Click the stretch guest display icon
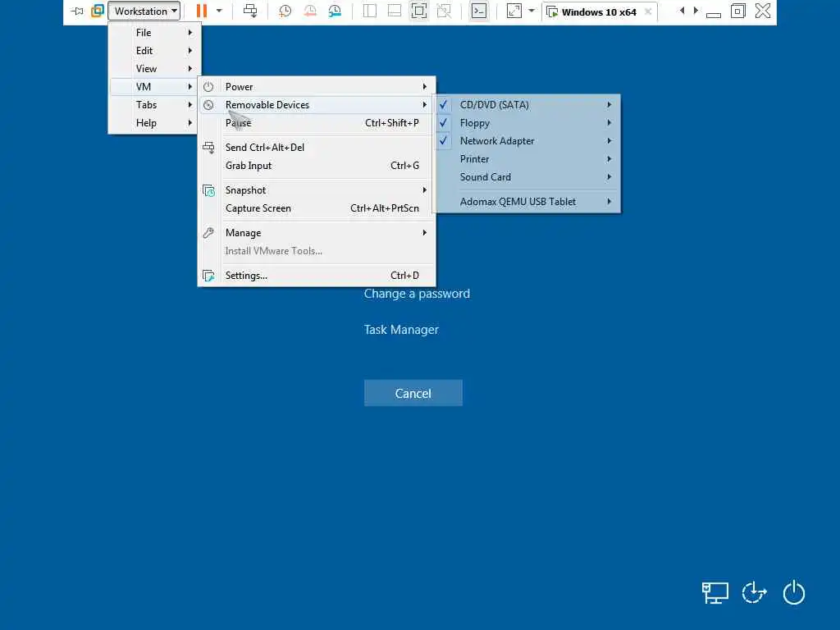The image size is (840, 630). [514, 11]
